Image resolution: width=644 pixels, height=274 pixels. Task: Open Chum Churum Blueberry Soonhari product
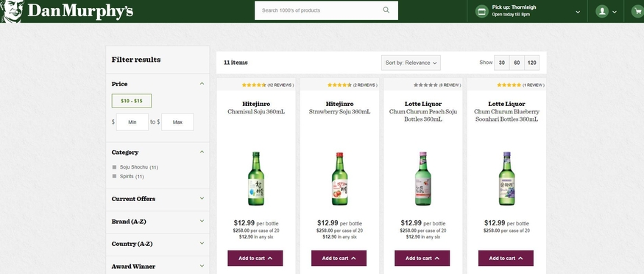point(506,111)
